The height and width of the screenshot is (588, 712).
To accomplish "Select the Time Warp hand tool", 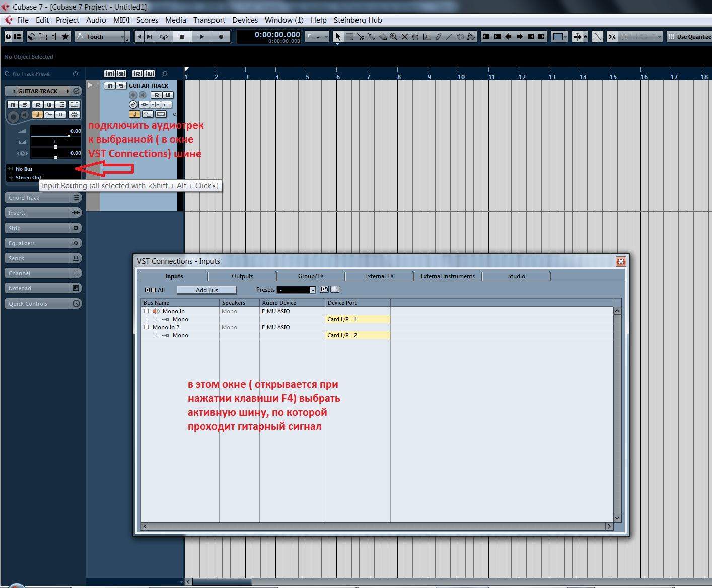I will [x=415, y=37].
